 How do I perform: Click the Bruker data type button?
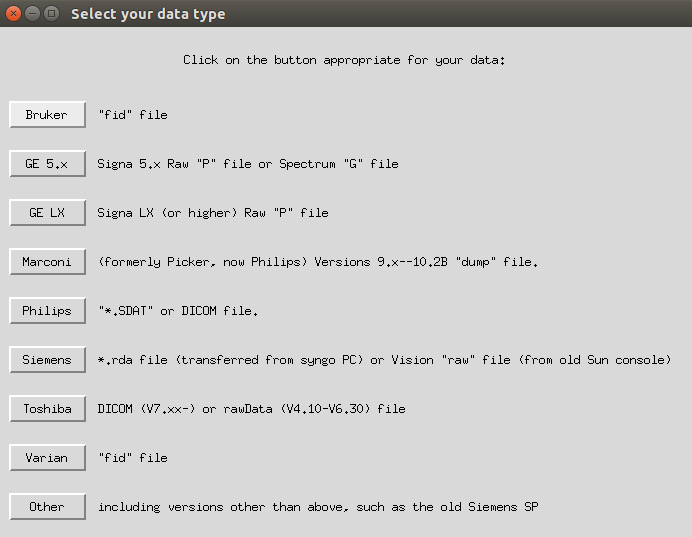click(47, 115)
